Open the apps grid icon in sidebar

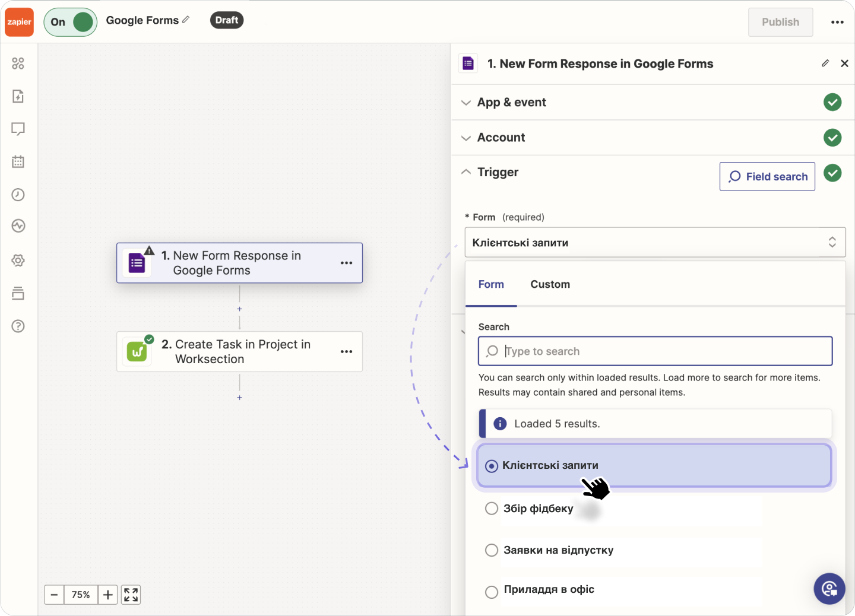(18, 63)
